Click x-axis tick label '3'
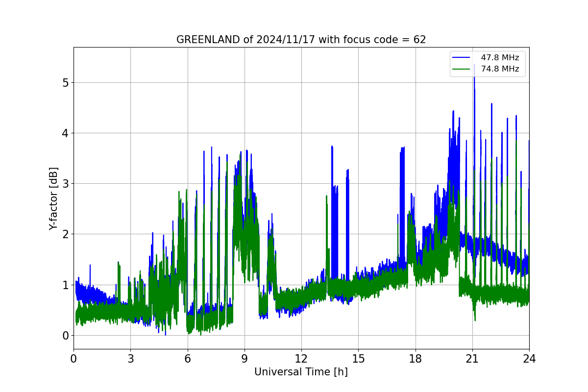 tap(130, 358)
